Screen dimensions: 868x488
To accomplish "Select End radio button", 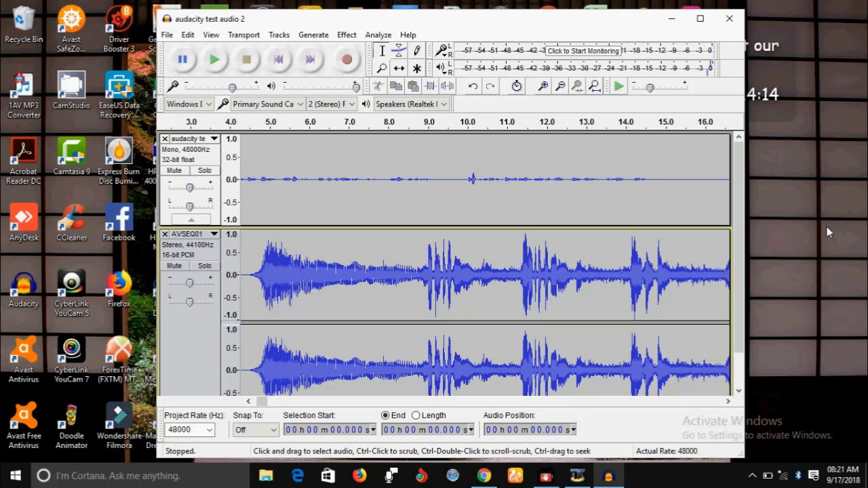I will click(385, 415).
